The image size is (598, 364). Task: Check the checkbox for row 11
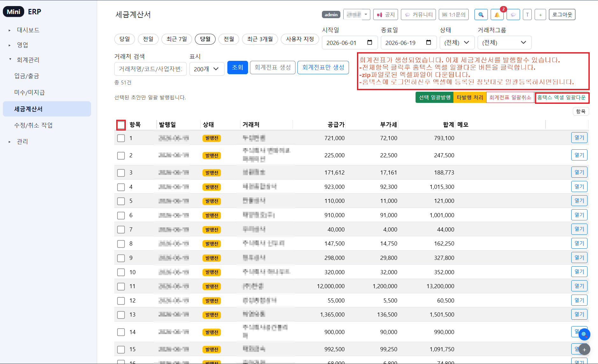121,286
